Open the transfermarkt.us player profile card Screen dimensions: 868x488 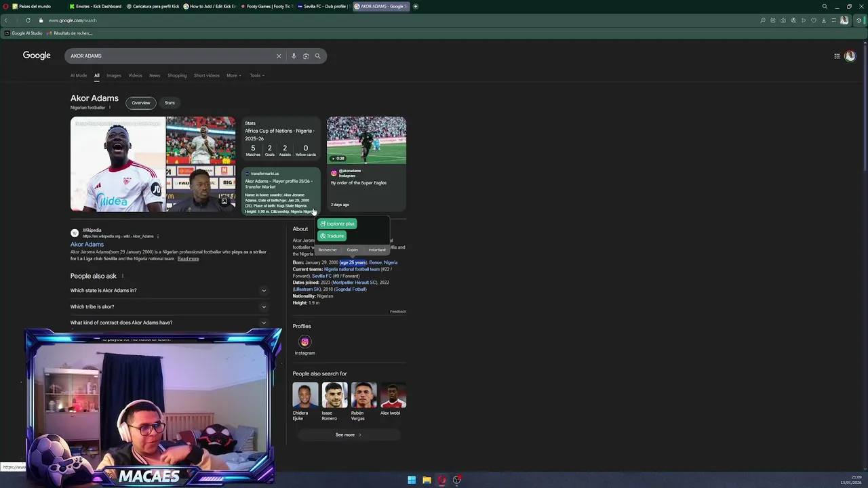click(281, 192)
